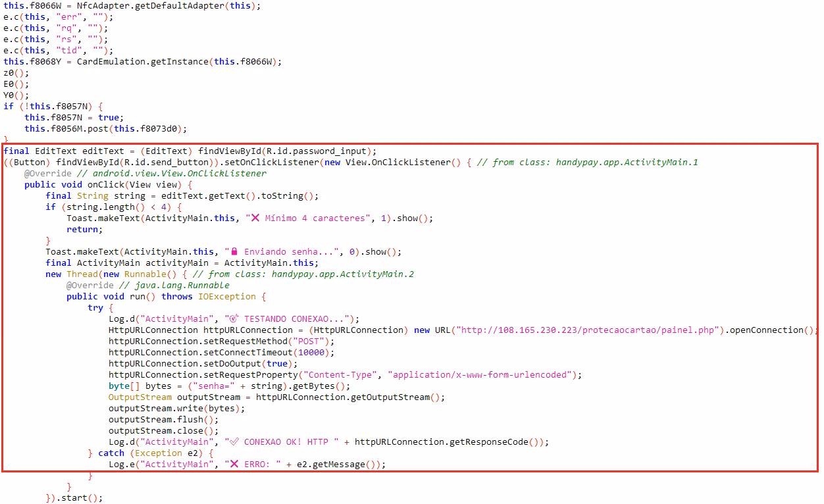Screen dimensions: 824x504
Task: Click the if (!this.f8057N) condition line
Action: [53, 107]
